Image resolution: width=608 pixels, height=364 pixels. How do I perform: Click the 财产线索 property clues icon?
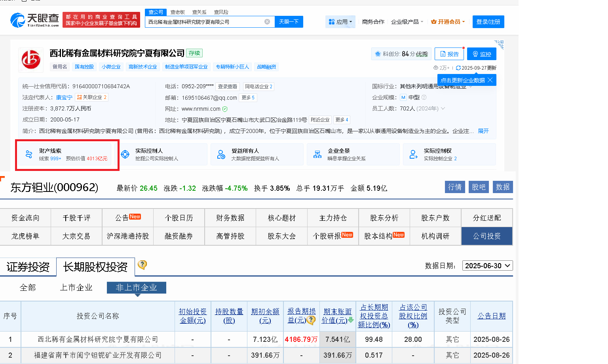(x=29, y=154)
